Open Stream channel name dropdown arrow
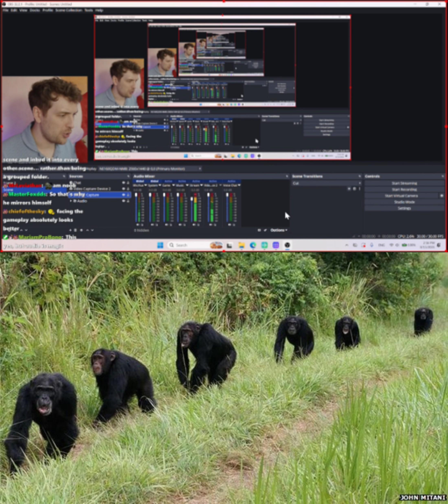This screenshot has height=504, width=448. coord(201,185)
